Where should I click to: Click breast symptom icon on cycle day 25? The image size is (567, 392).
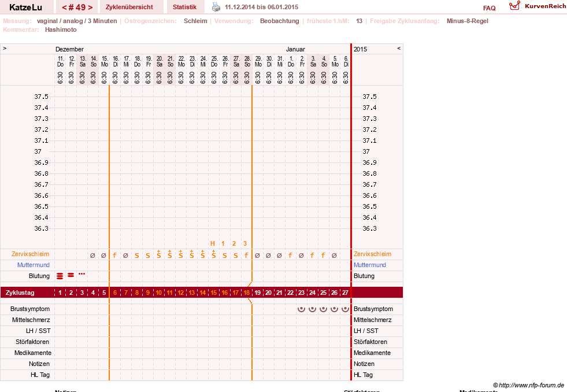[323, 309]
